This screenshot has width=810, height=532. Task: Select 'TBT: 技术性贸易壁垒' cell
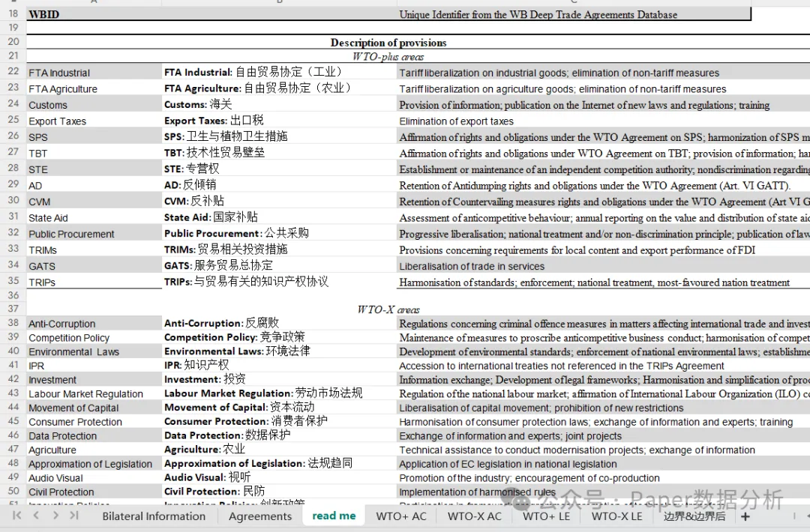pos(279,153)
